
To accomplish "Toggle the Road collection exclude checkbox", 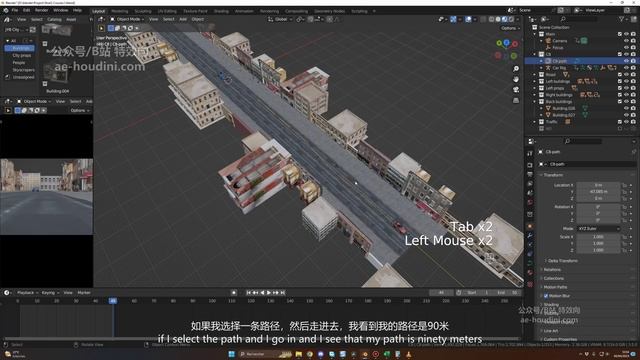I will click(620, 75).
